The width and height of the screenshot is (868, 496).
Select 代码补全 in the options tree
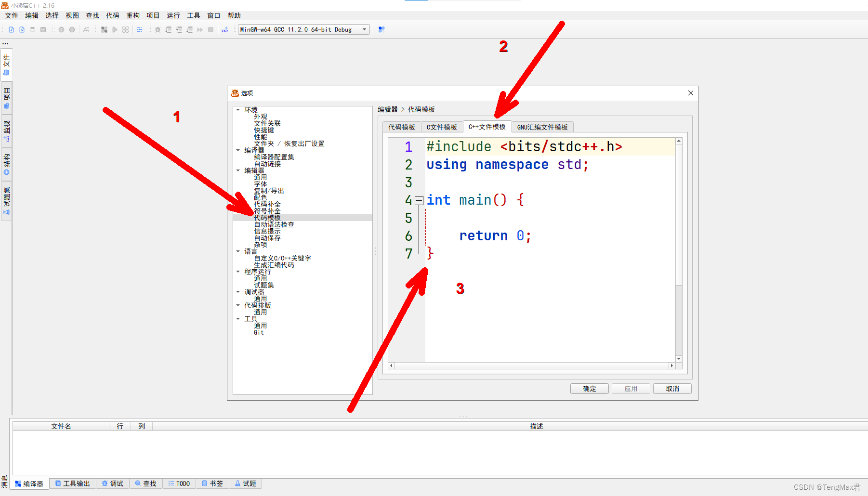pyautogui.click(x=267, y=204)
